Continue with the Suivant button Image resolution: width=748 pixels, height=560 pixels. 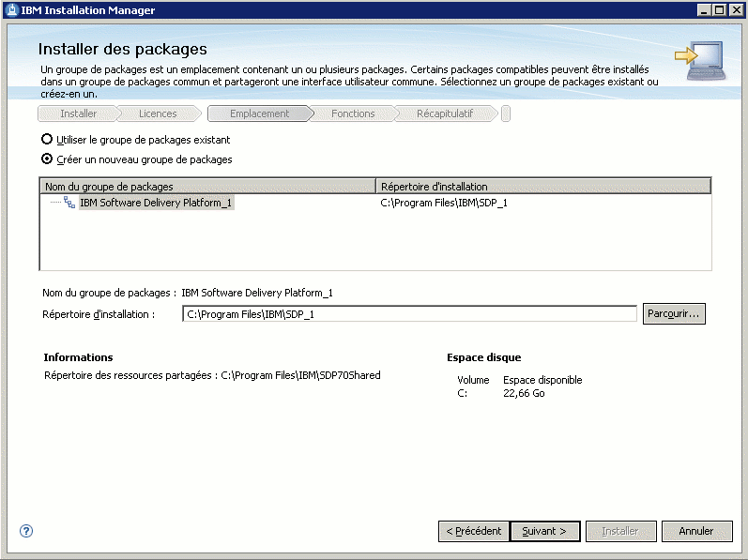(544, 531)
